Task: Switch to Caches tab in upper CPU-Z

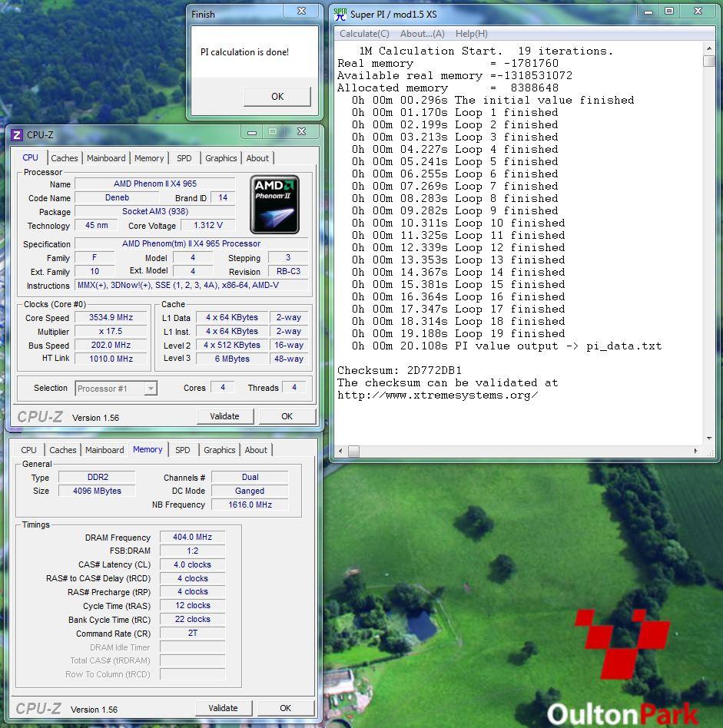Action: 64,158
